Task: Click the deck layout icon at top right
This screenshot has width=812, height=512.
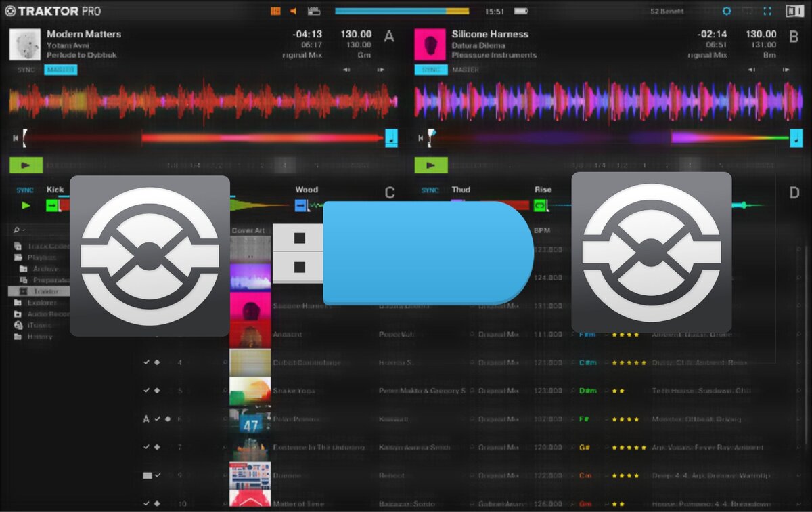Action: (794, 11)
